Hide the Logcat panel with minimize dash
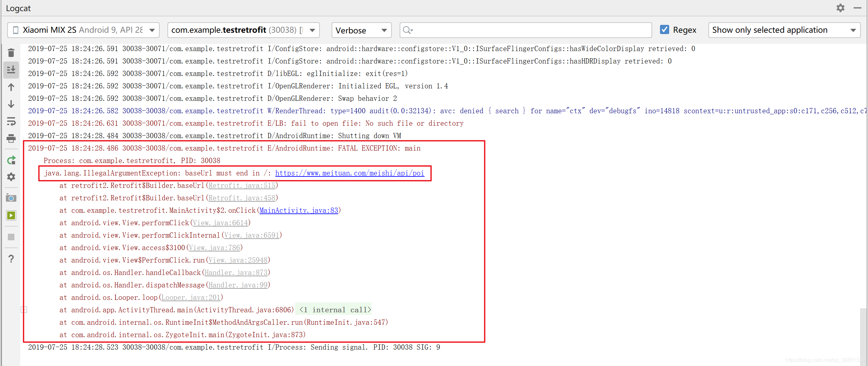 click(x=858, y=8)
